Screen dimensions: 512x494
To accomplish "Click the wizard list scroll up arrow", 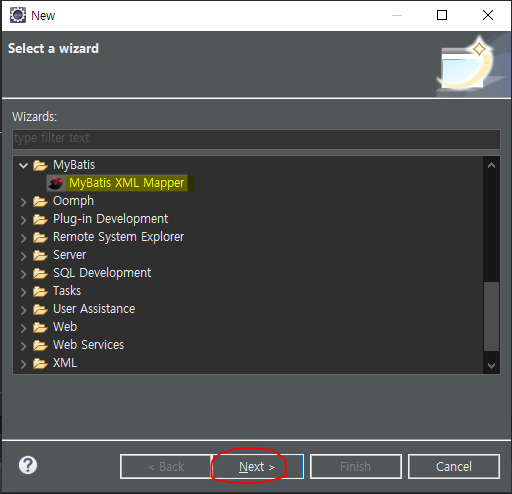I will coord(491,165).
